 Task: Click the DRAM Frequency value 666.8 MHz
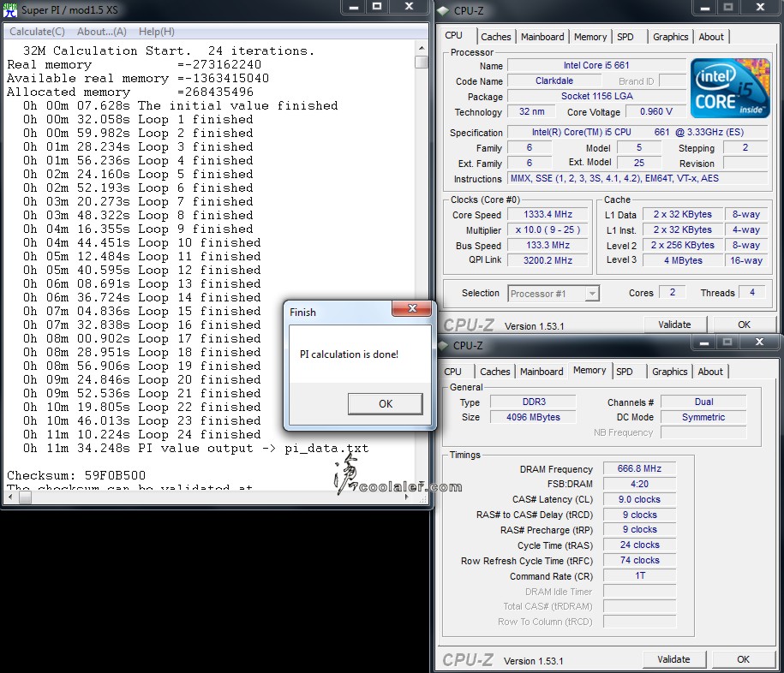click(x=639, y=468)
